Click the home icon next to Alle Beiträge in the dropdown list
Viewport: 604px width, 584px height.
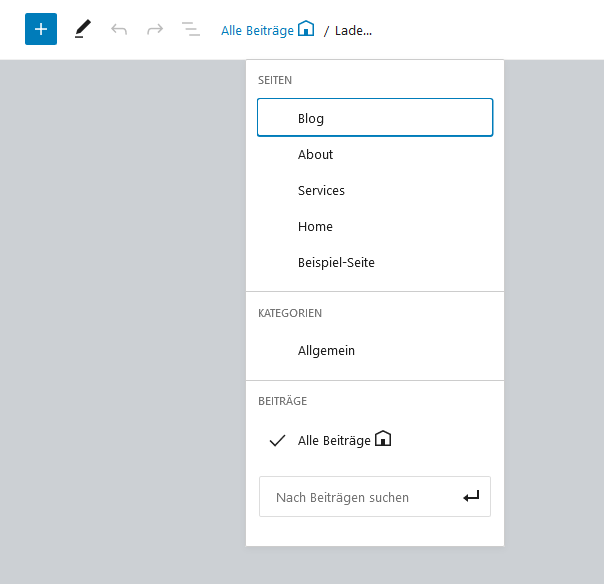click(383, 438)
